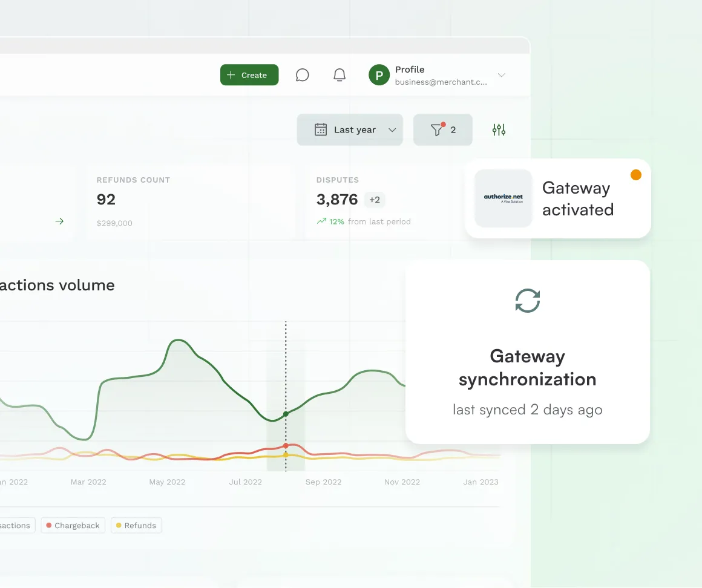Expand the Last year date dropdown
The height and width of the screenshot is (588, 702).
click(392, 130)
